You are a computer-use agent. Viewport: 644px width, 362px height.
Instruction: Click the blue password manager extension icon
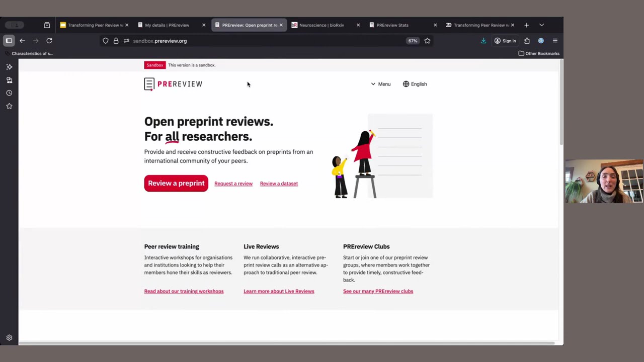tap(541, 41)
